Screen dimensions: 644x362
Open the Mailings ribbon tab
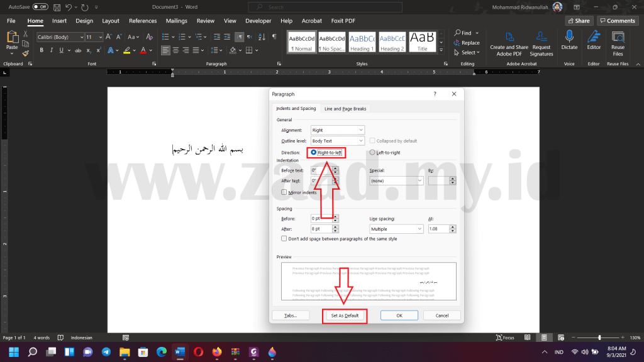click(x=177, y=21)
